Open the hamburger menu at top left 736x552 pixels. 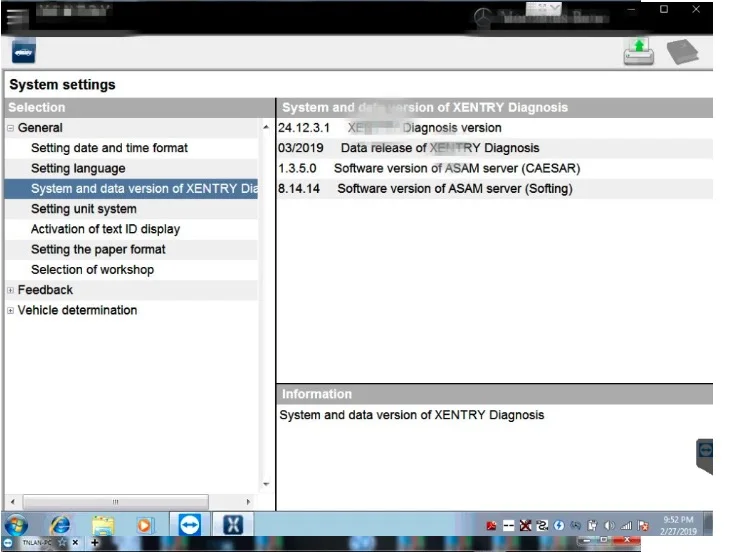[x=17, y=18]
